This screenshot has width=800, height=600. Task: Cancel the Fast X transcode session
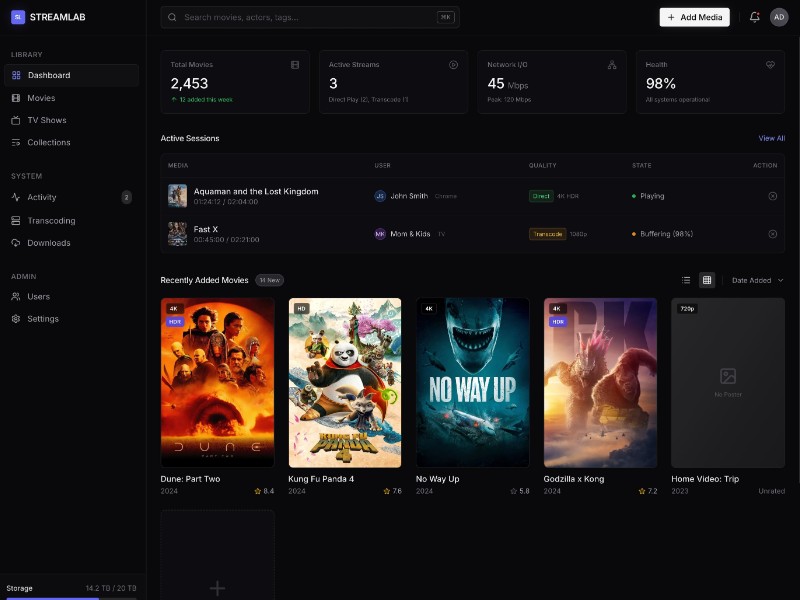(771, 233)
